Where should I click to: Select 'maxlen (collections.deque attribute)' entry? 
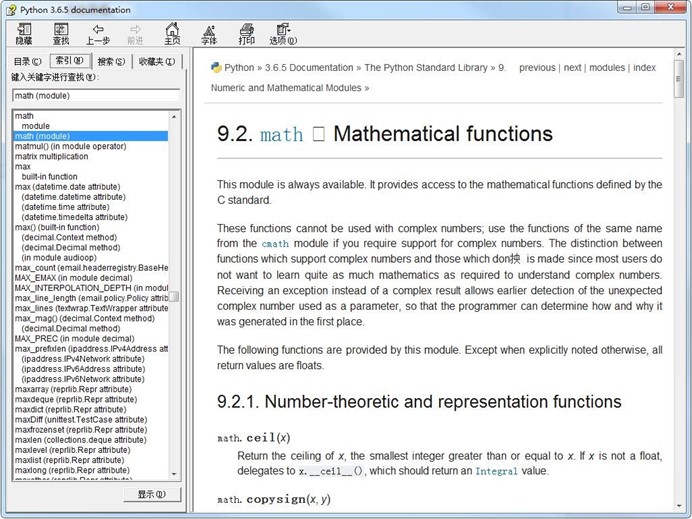(x=81, y=440)
